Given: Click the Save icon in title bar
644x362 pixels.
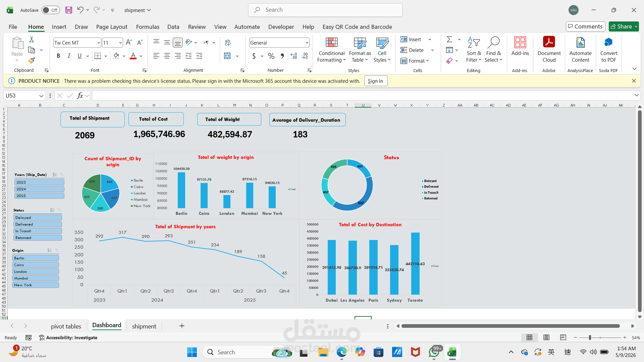Looking at the screenshot, I should [69, 10].
